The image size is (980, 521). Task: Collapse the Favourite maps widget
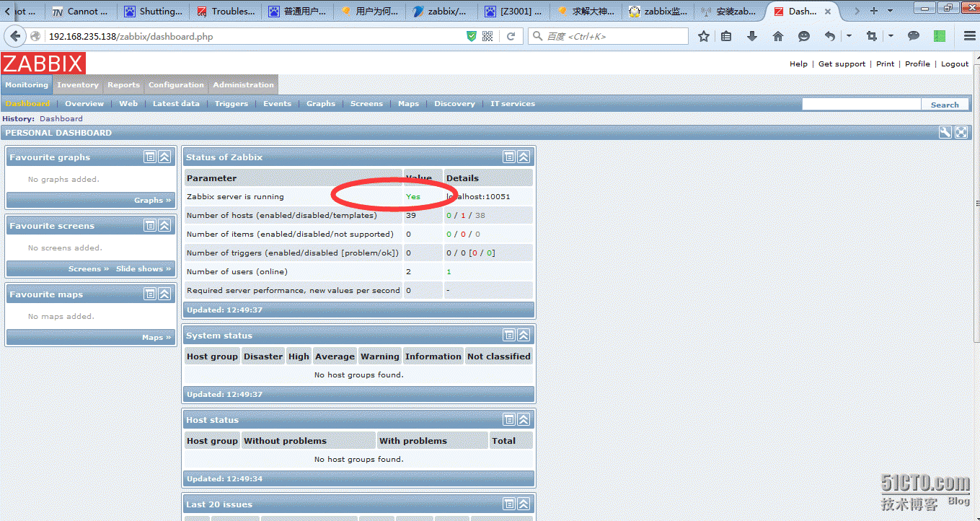click(165, 294)
